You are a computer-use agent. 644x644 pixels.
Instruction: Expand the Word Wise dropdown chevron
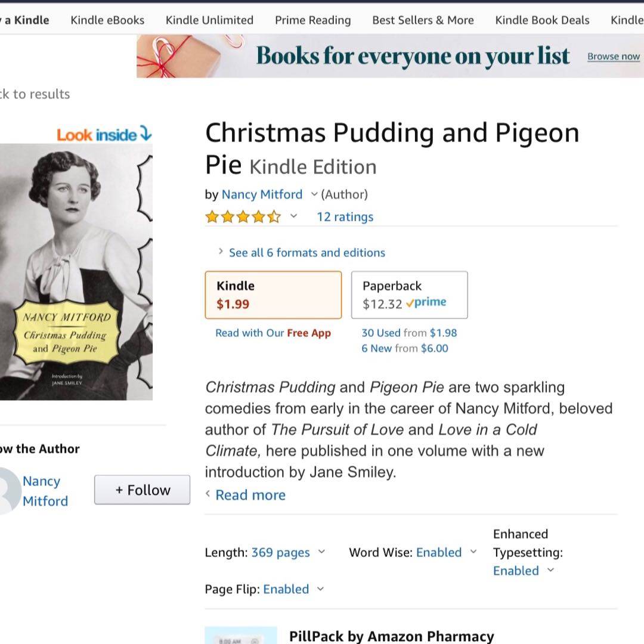pos(473,552)
